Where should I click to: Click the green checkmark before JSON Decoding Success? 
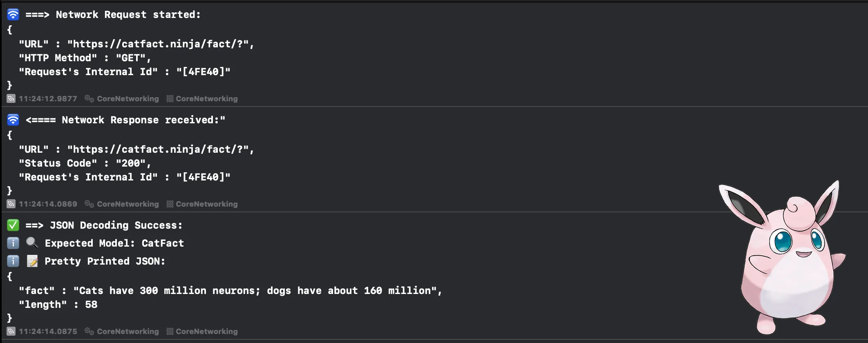13,225
